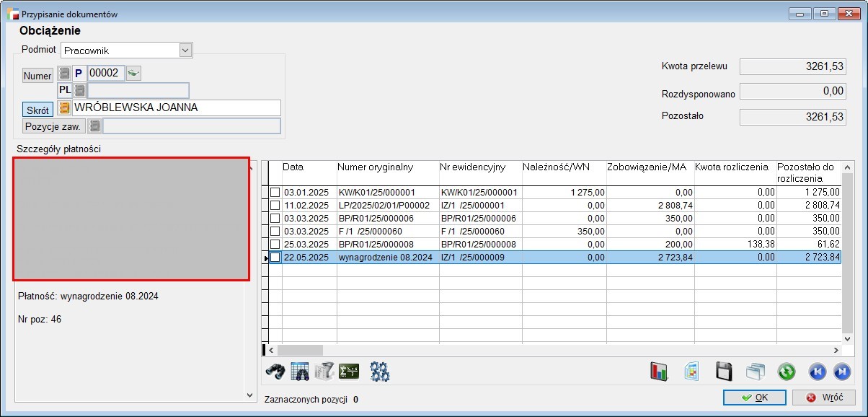Screen dimensions: 868x417
Task: Click the Pozostało do rozliczenia column header
Action: pyautogui.click(x=808, y=173)
